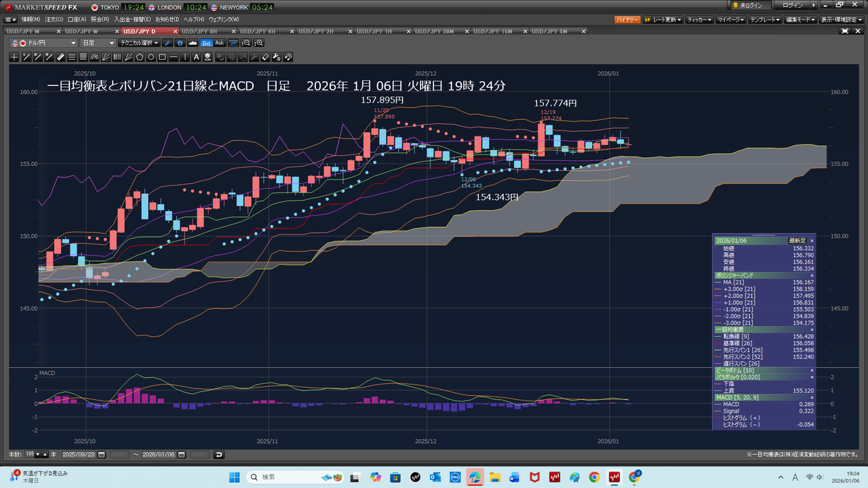Toggle Bid price display

[x=206, y=43]
